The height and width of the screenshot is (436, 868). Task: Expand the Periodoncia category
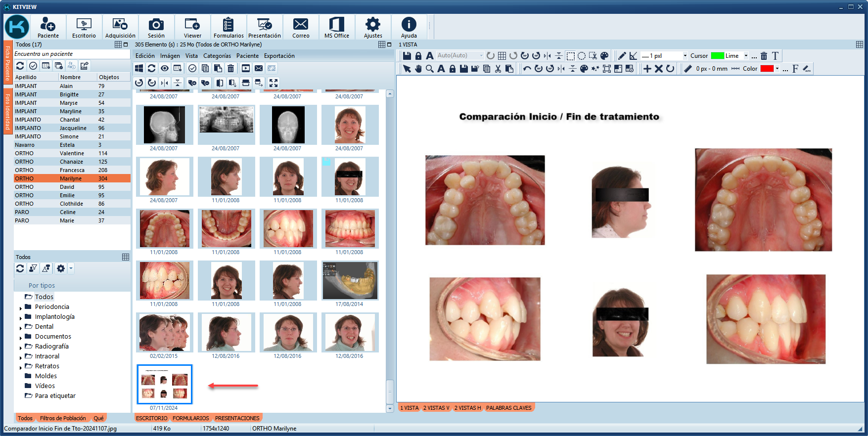point(21,307)
